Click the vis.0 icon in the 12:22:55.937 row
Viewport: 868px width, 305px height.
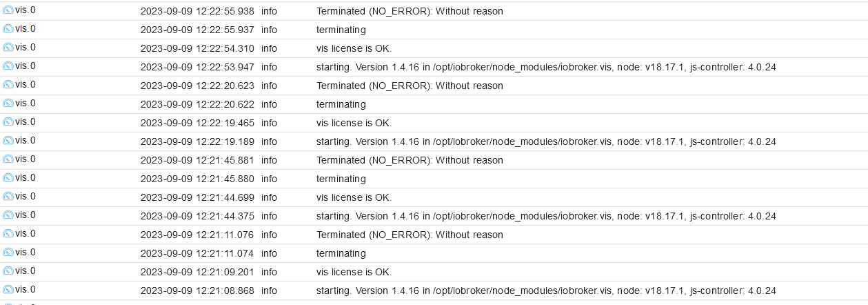(8, 30)
